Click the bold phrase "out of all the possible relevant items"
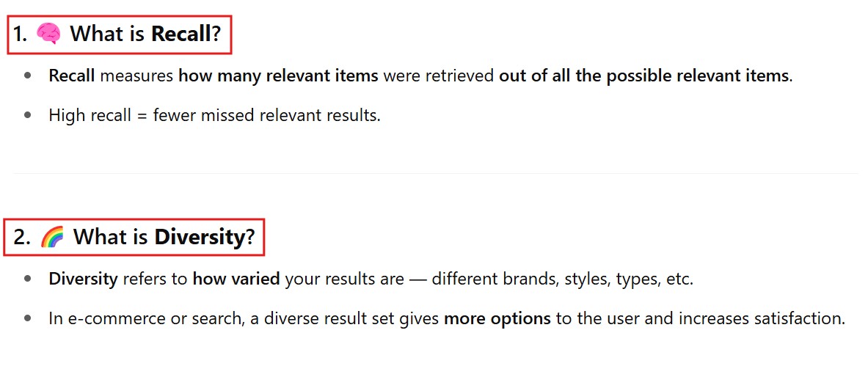 point(643,76)
